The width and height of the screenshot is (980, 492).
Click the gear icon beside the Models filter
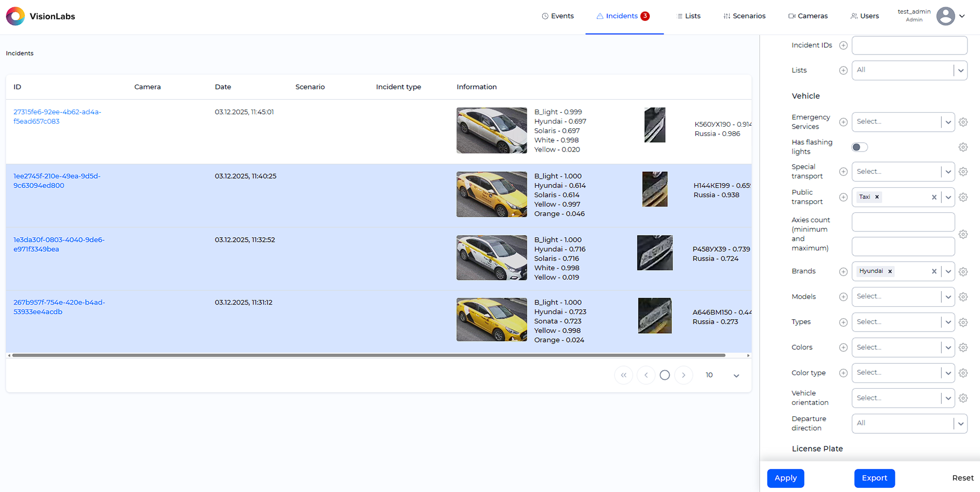[x=963, y=296]
